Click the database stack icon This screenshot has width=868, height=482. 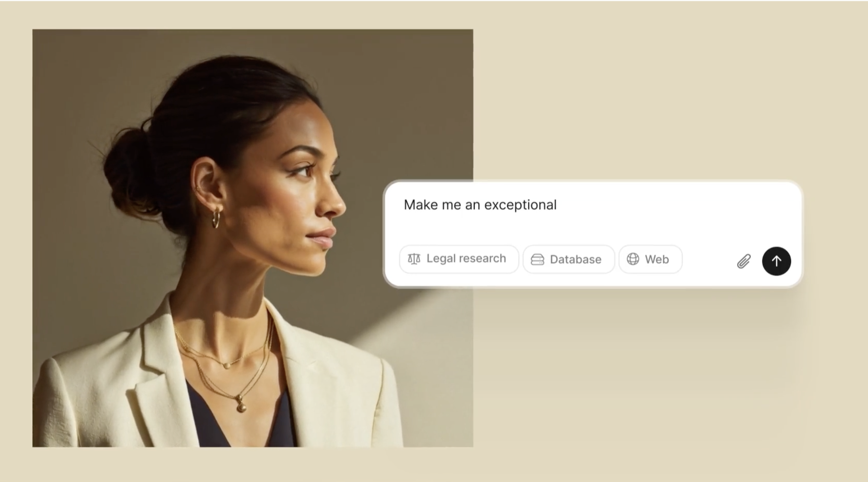pos(537,260)
